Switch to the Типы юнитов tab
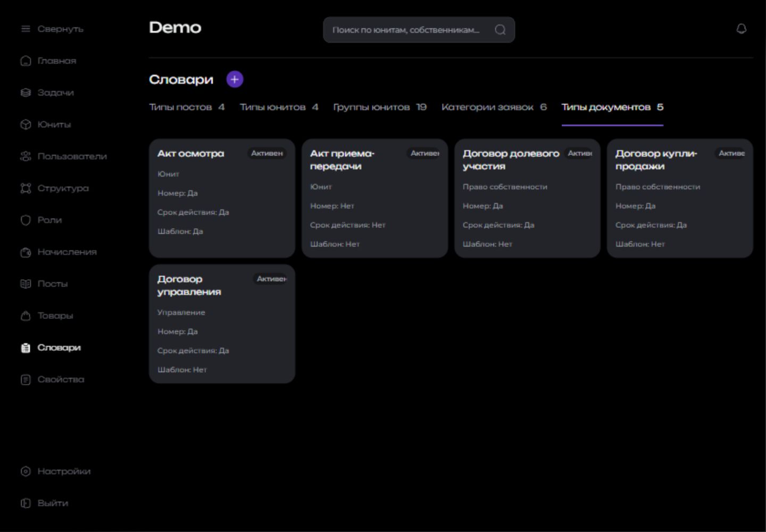Image resolution: width=766 pixels, height=532 pixels. point(279,107)
